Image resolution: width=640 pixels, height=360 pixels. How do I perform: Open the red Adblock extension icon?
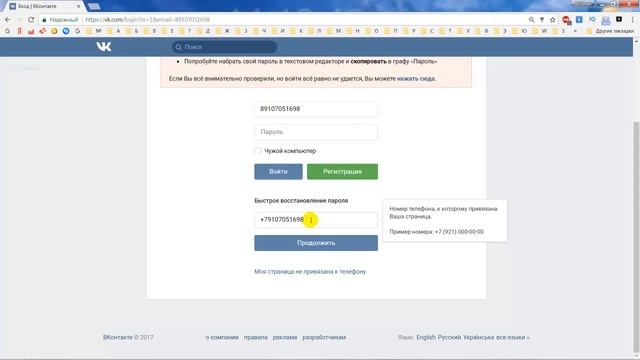pos(566,20)
